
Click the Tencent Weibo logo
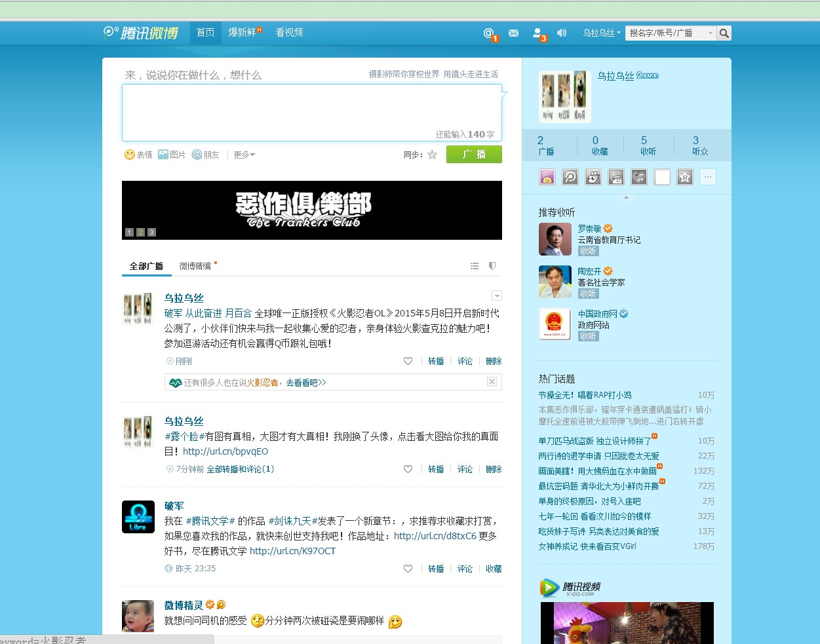click(x=141, y=33)
